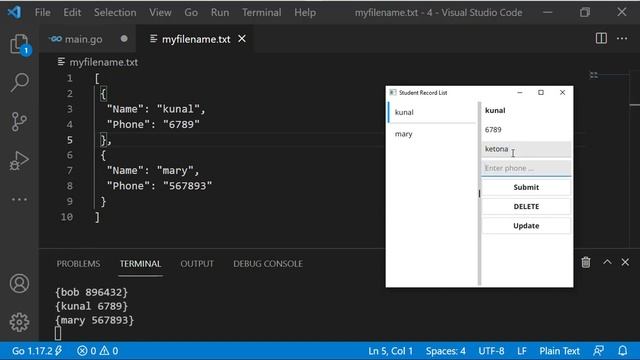Click line number 10 in the gutter

coord(67,217)
